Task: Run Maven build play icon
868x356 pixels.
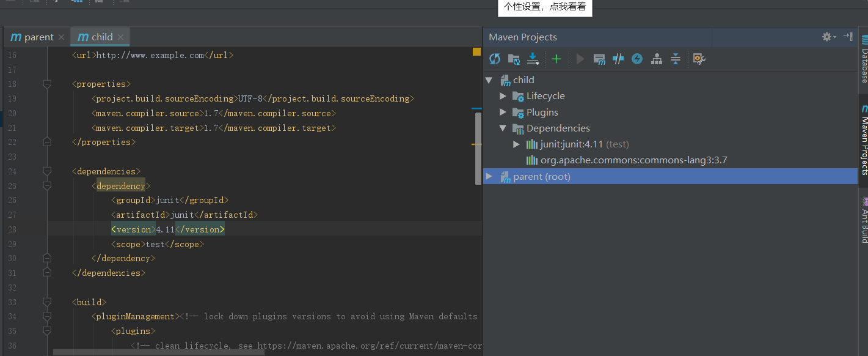Action: [x=580, y=59]
